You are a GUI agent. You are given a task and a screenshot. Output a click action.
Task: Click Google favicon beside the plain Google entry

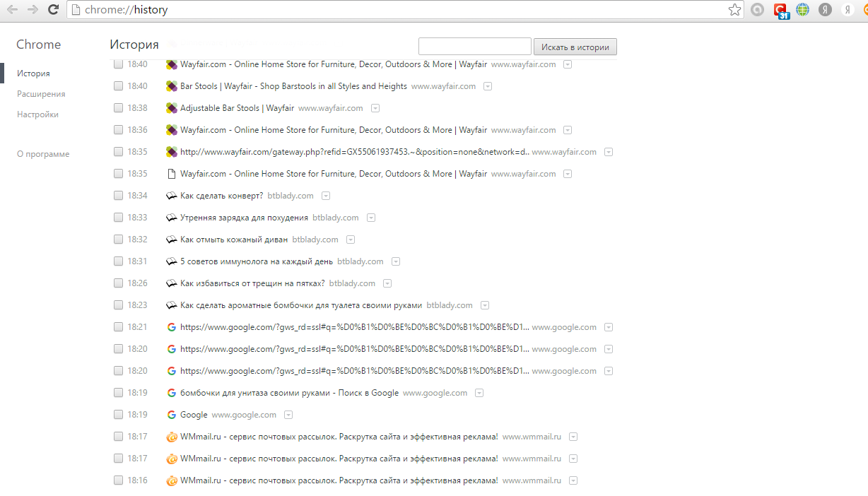coord(171,415)
